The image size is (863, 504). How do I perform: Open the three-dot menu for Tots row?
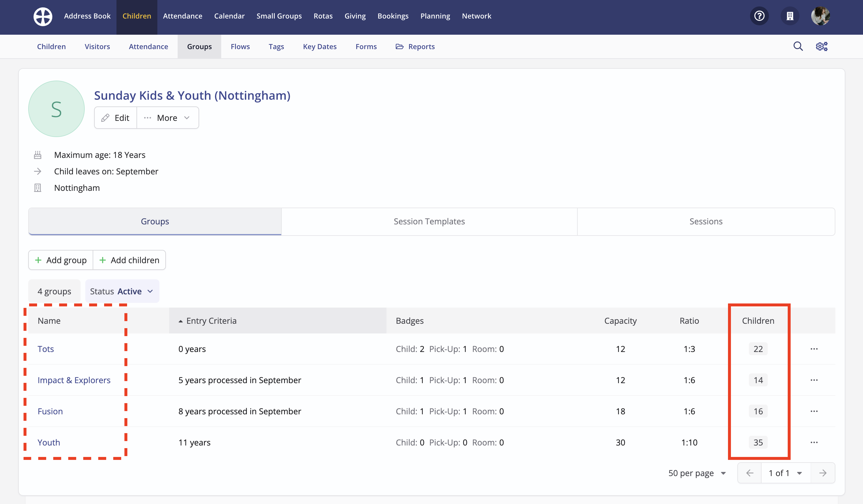[814, 349]
